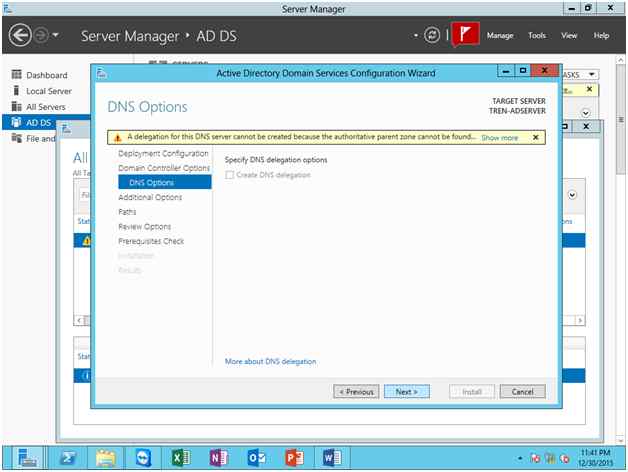Go to Prerequisites Check step

151,241
